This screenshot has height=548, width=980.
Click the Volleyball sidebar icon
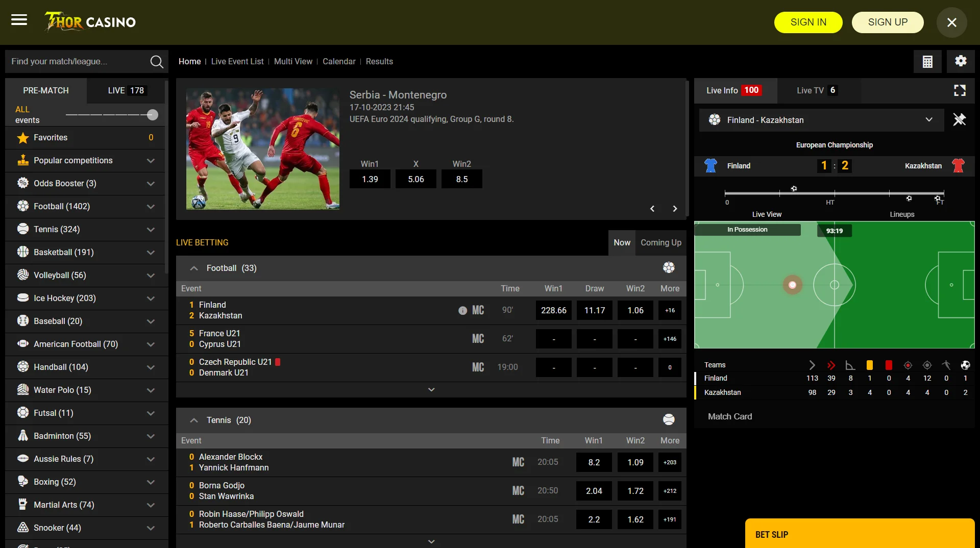coord(22,275)
